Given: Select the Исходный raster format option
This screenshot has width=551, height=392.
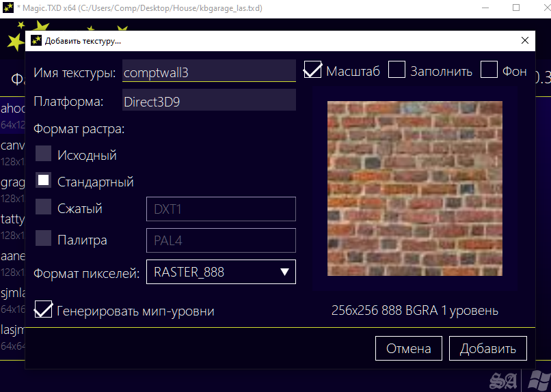Looking at the screenshot, I should [44, 154].
